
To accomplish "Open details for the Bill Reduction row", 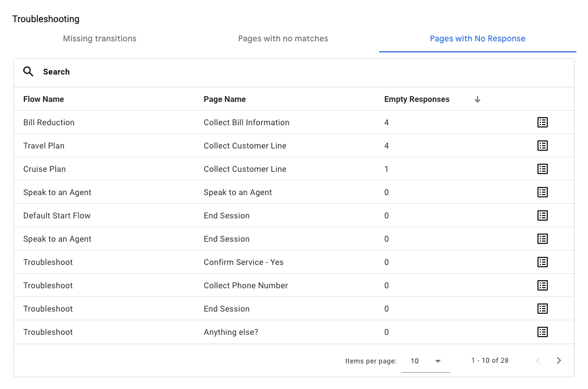I will (x=543, y=122).
